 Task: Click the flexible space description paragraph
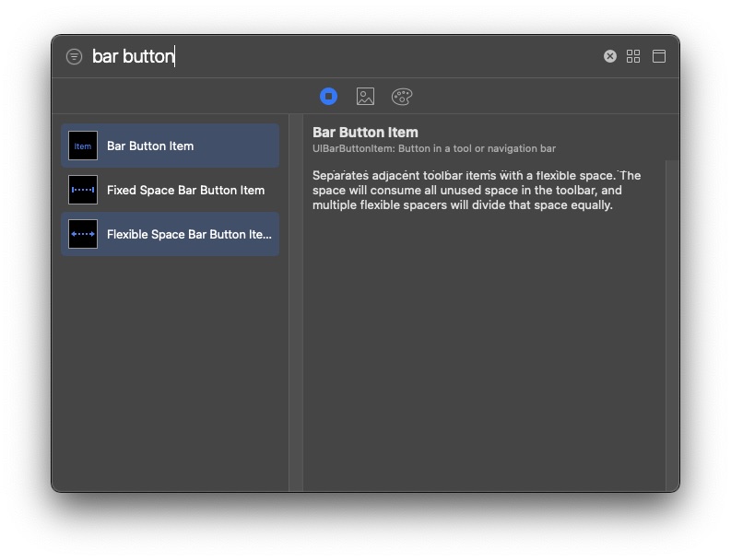(477, 190)
